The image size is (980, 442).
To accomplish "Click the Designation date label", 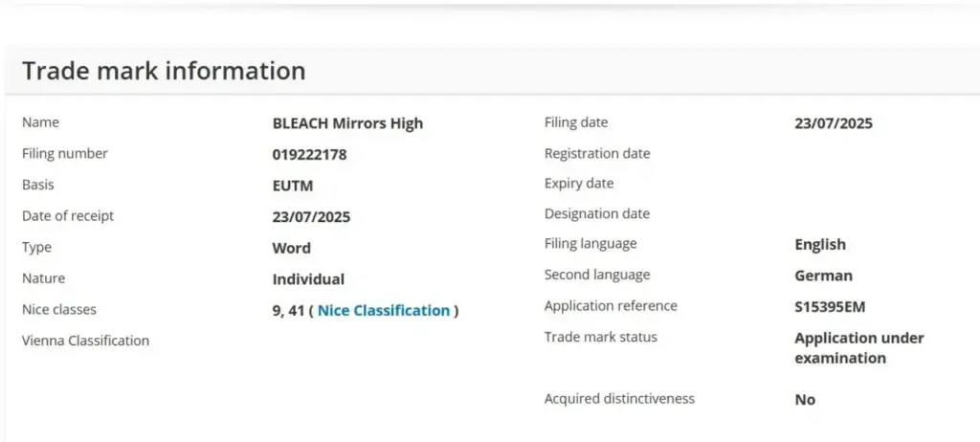I will coord(596,214).
